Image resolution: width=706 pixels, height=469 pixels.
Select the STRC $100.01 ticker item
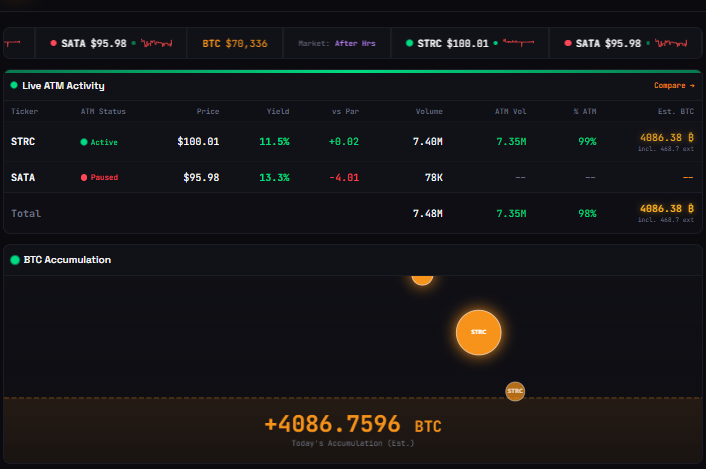pyautogui.click(x=470, y=43)
